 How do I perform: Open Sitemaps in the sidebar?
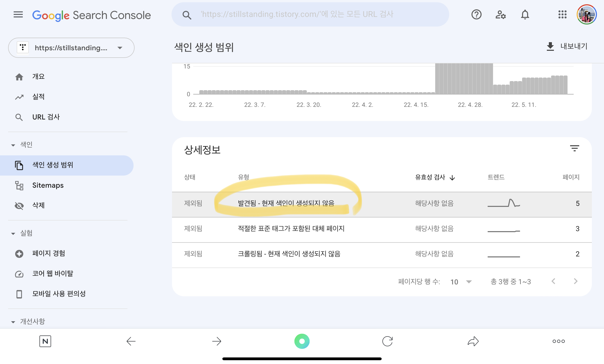(48, 185)
